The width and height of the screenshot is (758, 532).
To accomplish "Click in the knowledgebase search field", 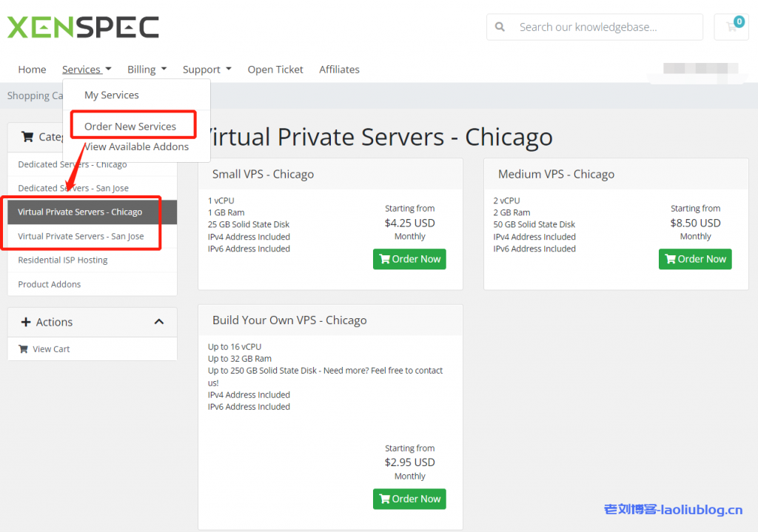I will 606,27.
